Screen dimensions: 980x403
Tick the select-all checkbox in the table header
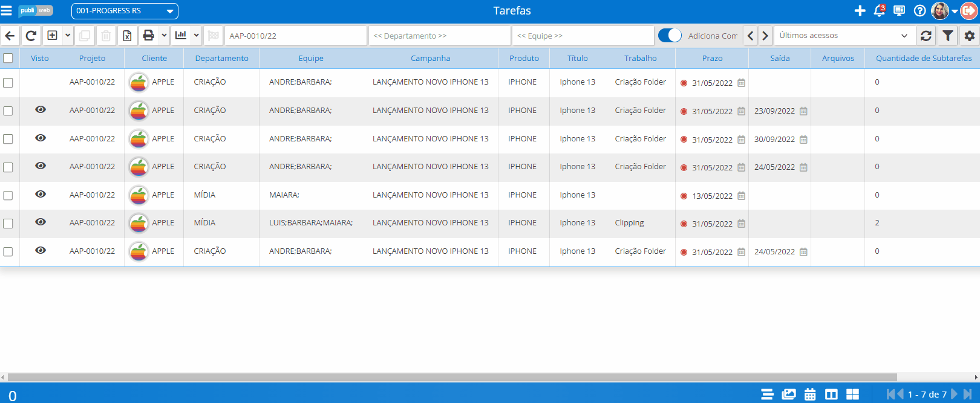(8, 58)
